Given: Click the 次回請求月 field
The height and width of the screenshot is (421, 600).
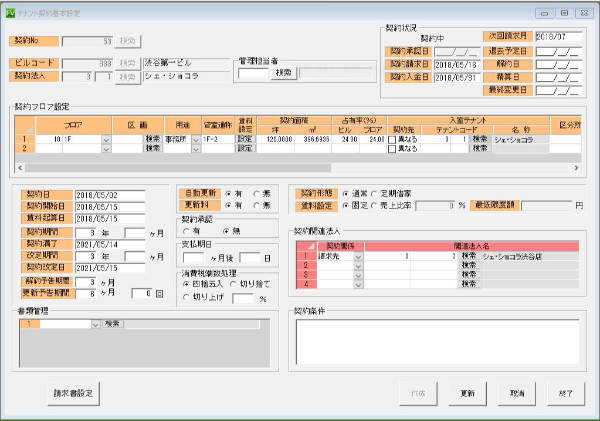Looking at the screenshot, I should coord(558,37).
